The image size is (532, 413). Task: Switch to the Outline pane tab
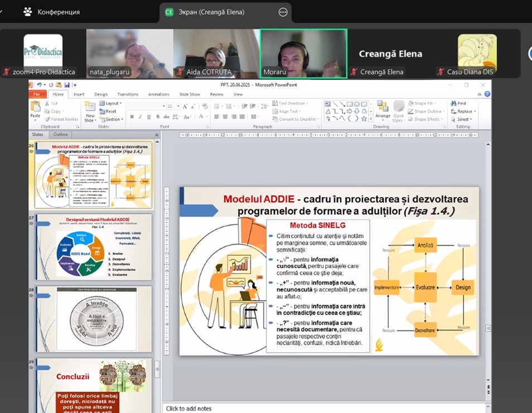coord(60,135)
